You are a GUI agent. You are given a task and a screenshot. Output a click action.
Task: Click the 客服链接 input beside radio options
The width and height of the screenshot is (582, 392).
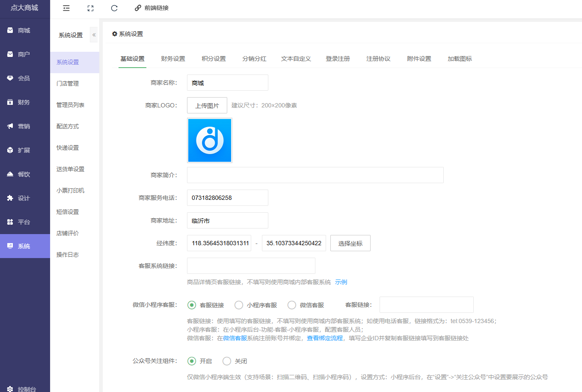pos(427,305)
